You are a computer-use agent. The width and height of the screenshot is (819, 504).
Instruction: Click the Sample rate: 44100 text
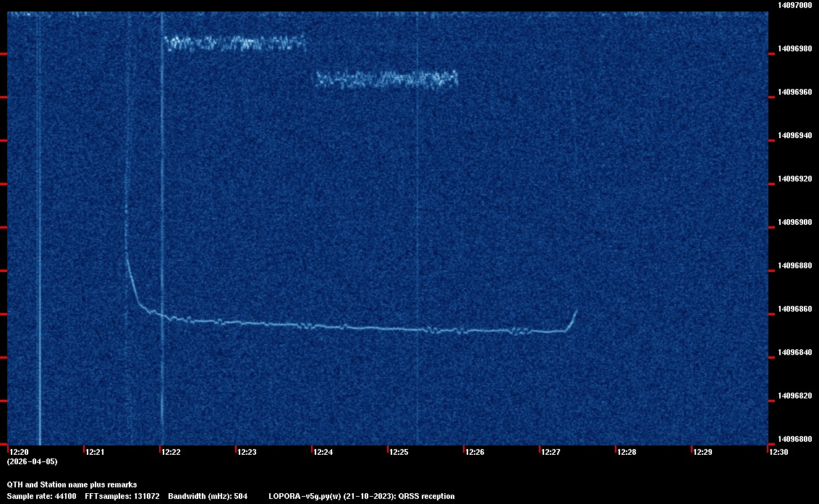pos(41,496)
